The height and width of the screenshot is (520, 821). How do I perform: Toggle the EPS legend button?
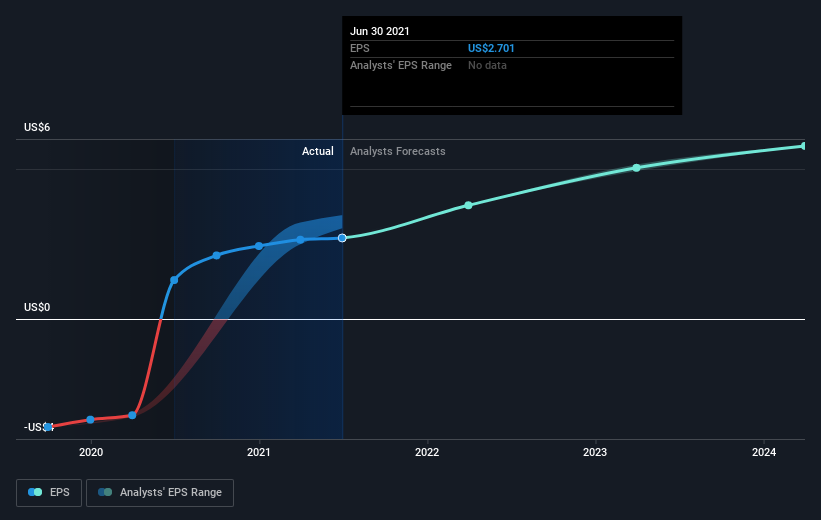(49, 493)
